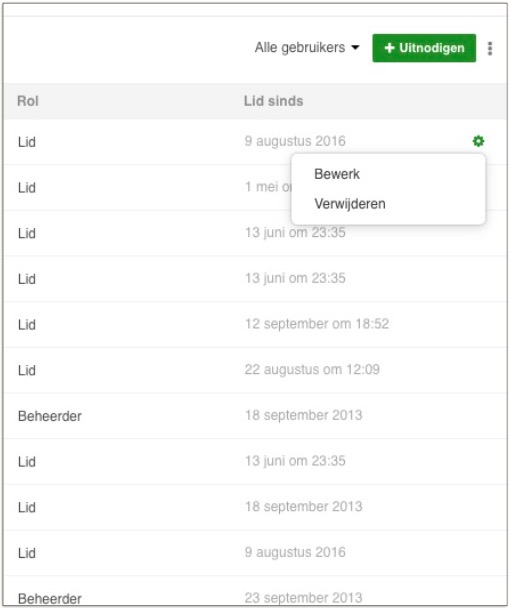Select the row dated 12 september om 18:52
The image size is (511, 608).
[x=255, y=324]
